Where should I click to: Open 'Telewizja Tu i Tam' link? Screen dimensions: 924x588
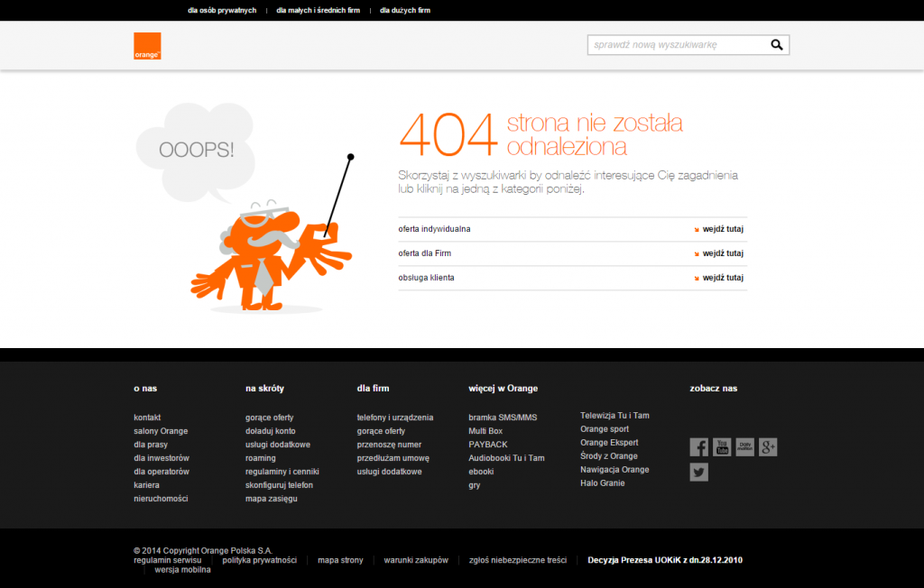tap(614, 416)
